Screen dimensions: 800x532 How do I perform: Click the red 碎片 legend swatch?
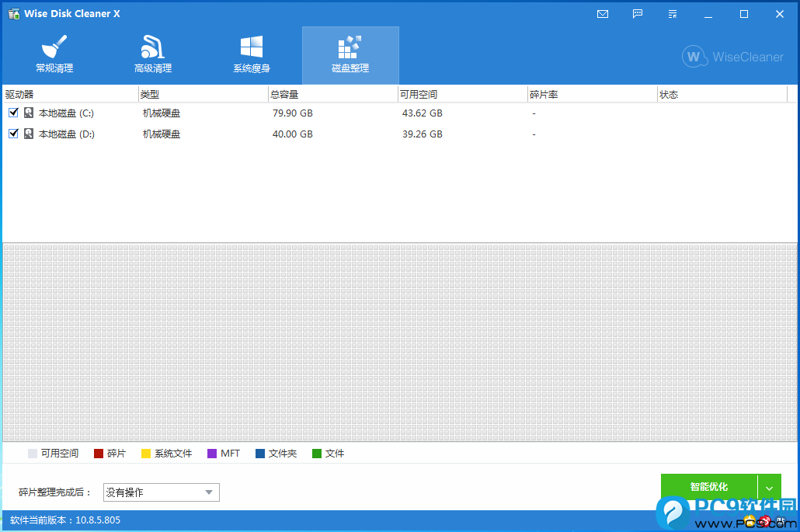pyautogui.click(x=99, y=454)
